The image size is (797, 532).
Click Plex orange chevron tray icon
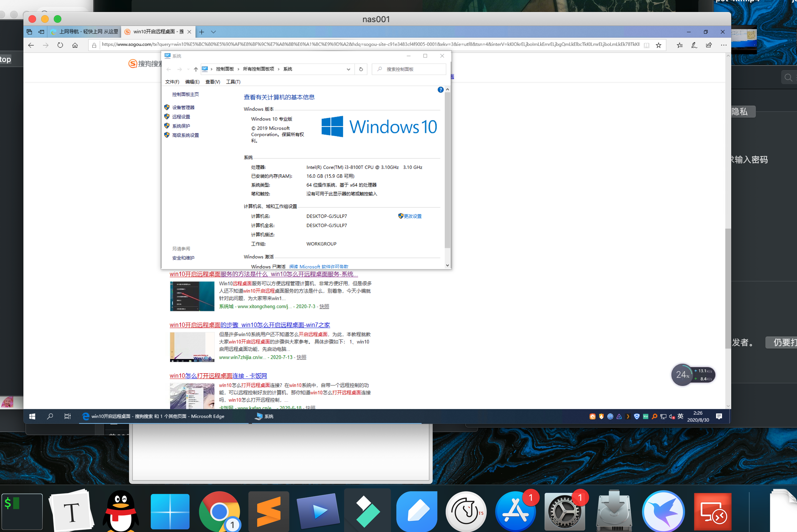click(628, 416)
